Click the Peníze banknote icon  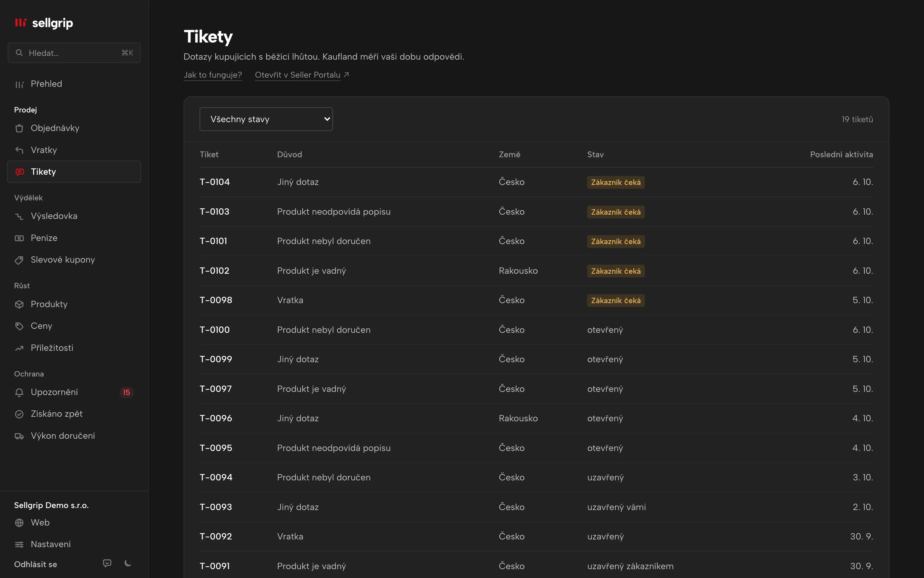19,238
